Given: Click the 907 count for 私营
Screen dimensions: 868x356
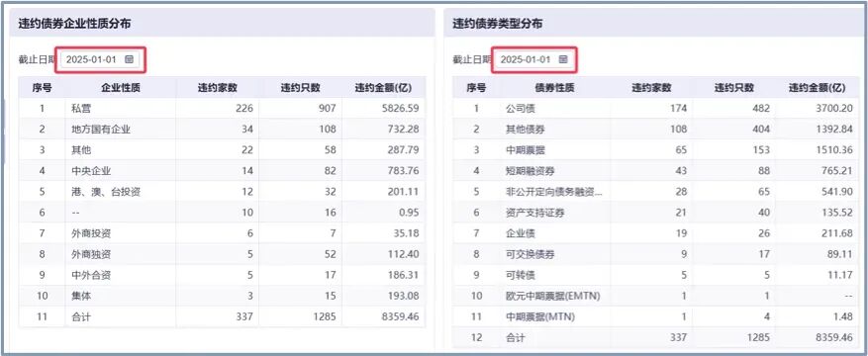Looking at the screenshot, I should 328,109.
